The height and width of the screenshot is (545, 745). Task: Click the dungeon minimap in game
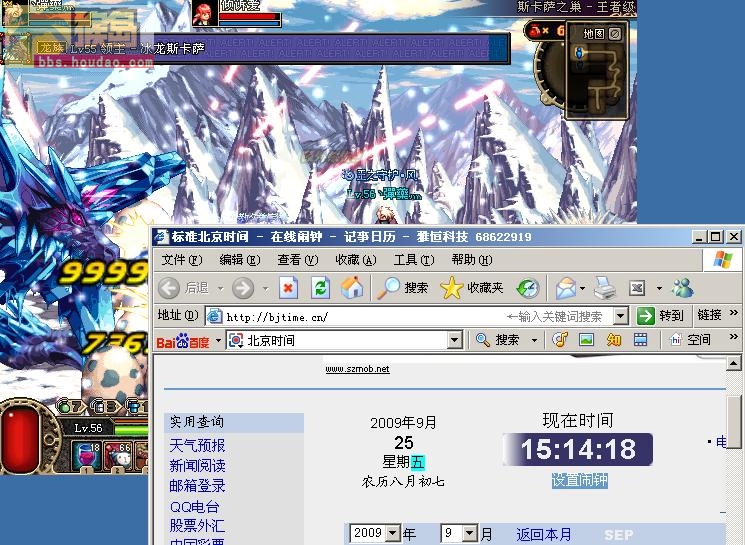click(x=597, y=78)
